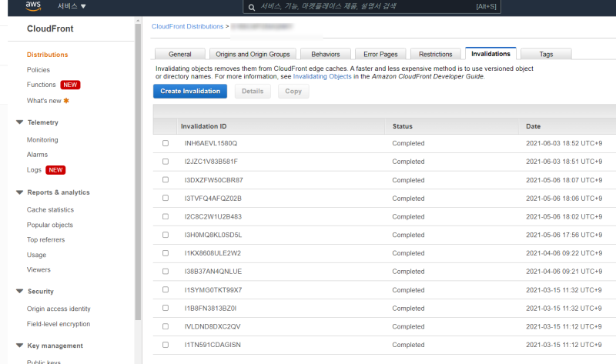Open Viewers report
Screen dimensions: 616x364
tap(38, 270)
